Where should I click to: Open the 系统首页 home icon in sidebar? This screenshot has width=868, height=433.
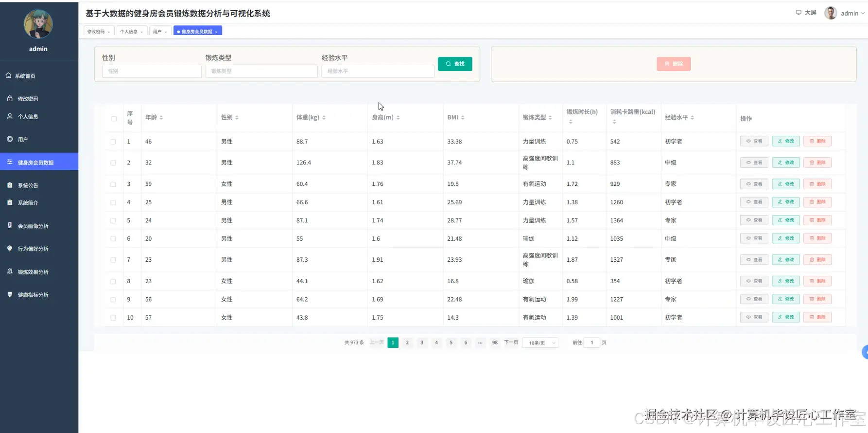tap(8, 75)
